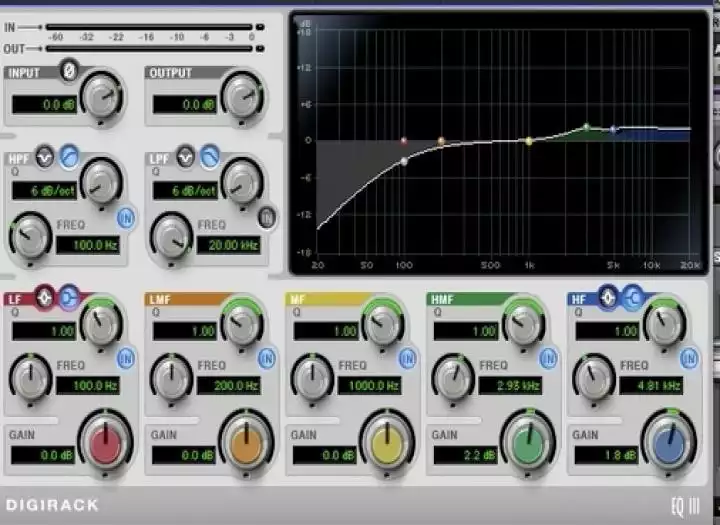The image size is (720, 525).
Task: Click the INPUT gain knob
Action: pos(101,96)
